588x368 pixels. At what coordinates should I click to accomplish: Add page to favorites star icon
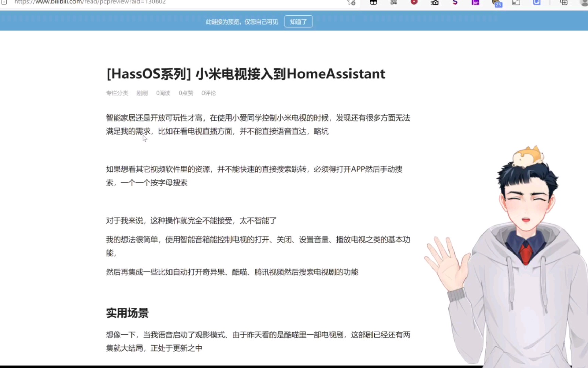tap(351, 2)
